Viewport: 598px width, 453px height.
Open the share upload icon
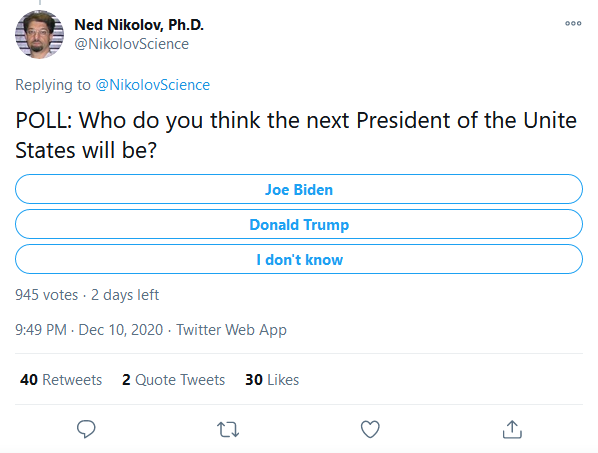coord(512,429)
